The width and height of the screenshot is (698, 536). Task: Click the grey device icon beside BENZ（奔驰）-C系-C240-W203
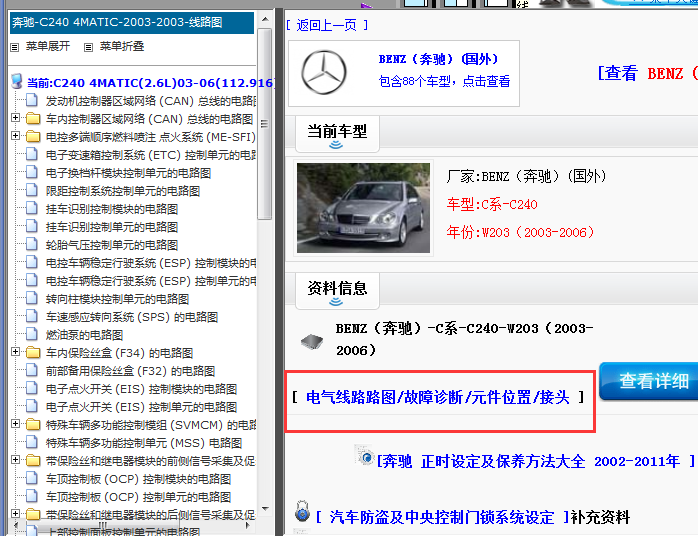(312, 341)
